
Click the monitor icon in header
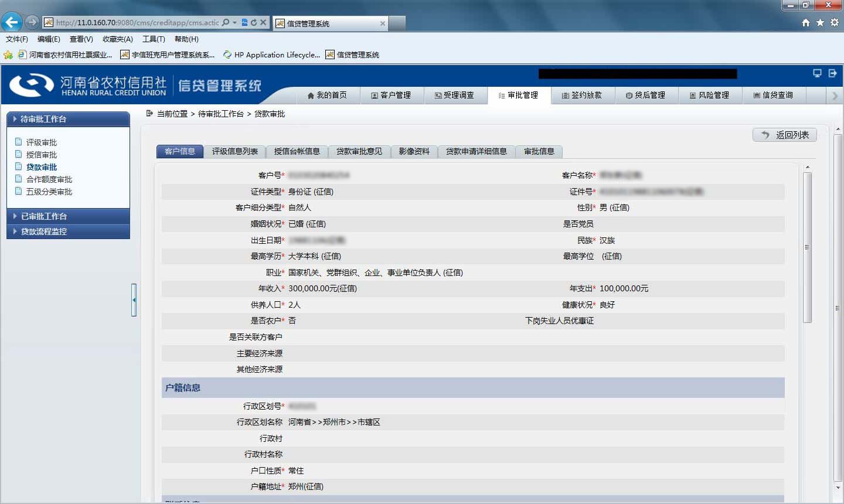pos(817,73)
